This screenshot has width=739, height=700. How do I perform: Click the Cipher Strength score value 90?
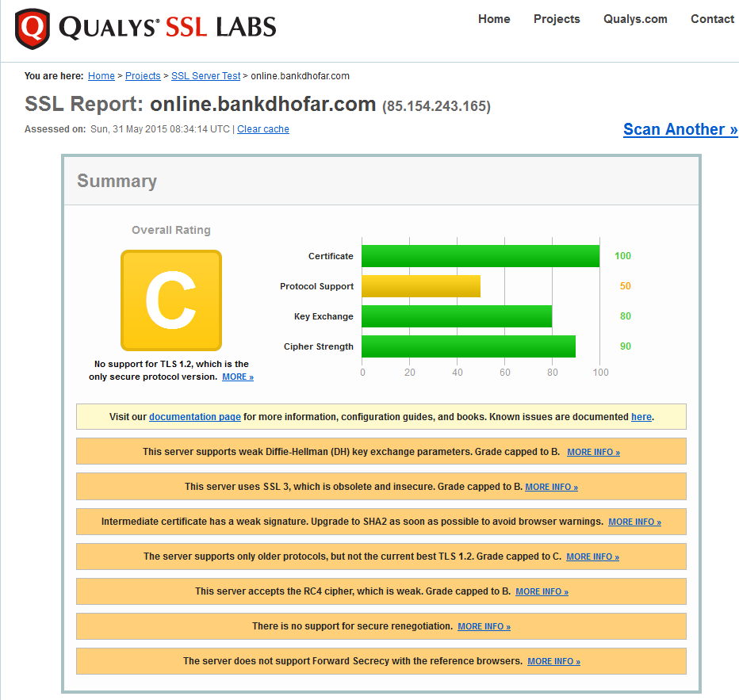[x=626, y=346]
